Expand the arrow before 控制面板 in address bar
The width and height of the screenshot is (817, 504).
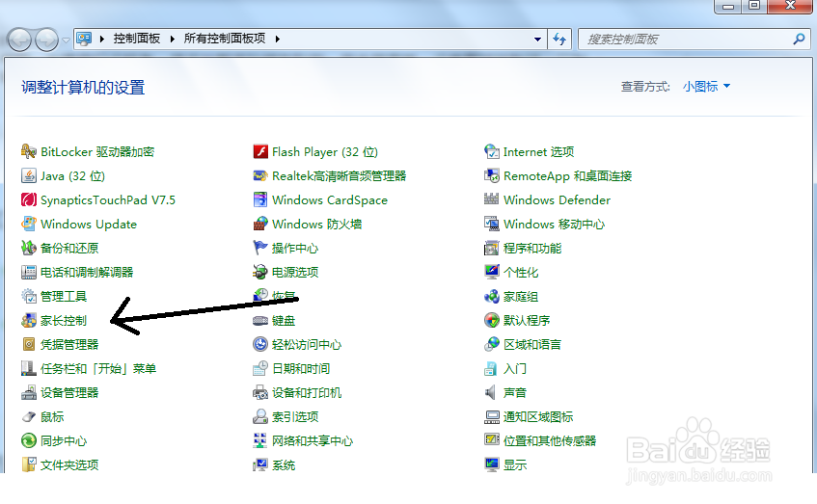coord(102,39)
